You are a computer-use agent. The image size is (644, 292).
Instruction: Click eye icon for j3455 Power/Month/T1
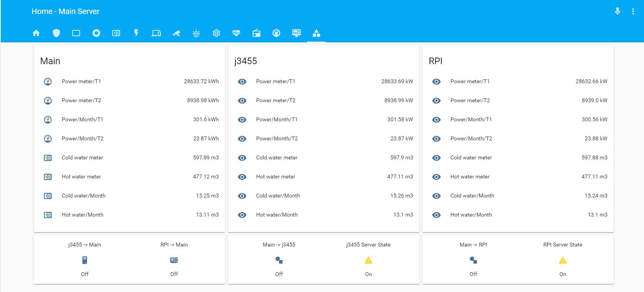(242, 120)
